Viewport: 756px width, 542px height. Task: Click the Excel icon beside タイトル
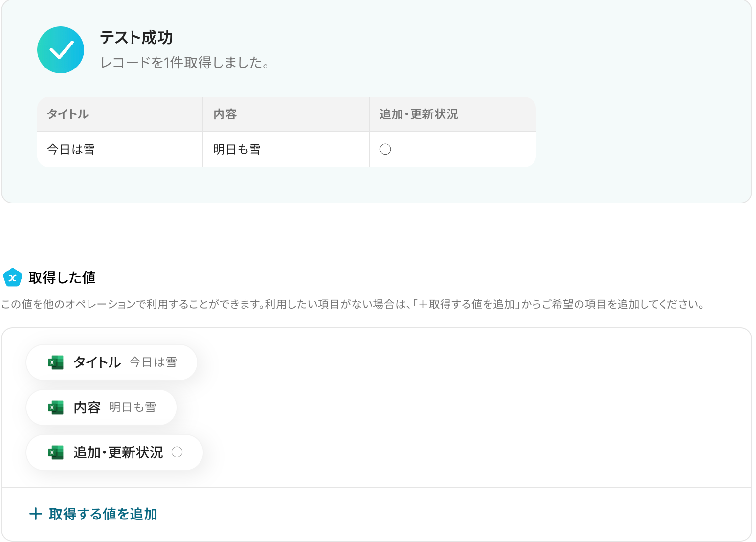(56, 362)
